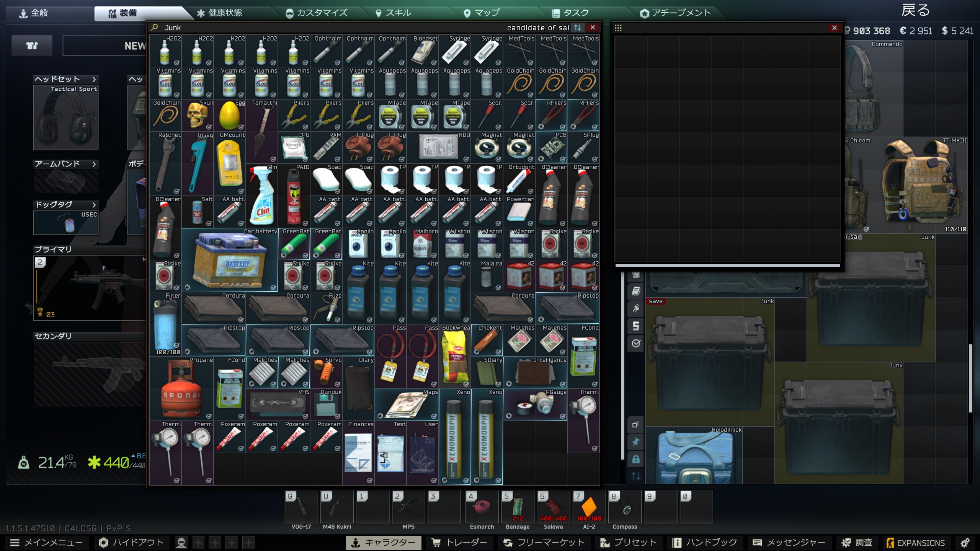The width and height of the screenshot is (980, 551).
Task: Click the Holodilnick cooler bag in stash
Action: [694, 455]
